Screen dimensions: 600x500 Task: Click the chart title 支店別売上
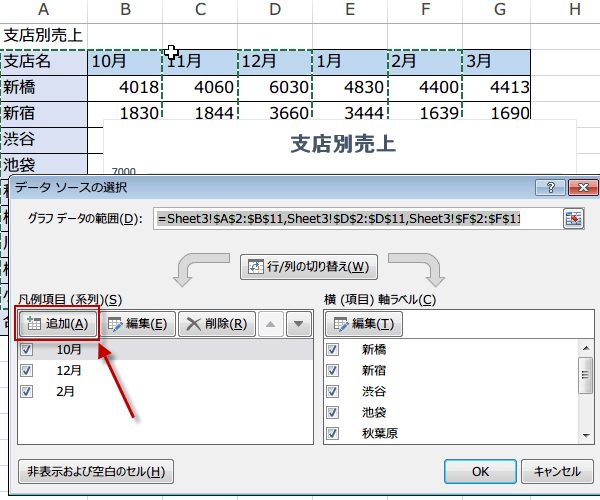[x=343, y=144]
